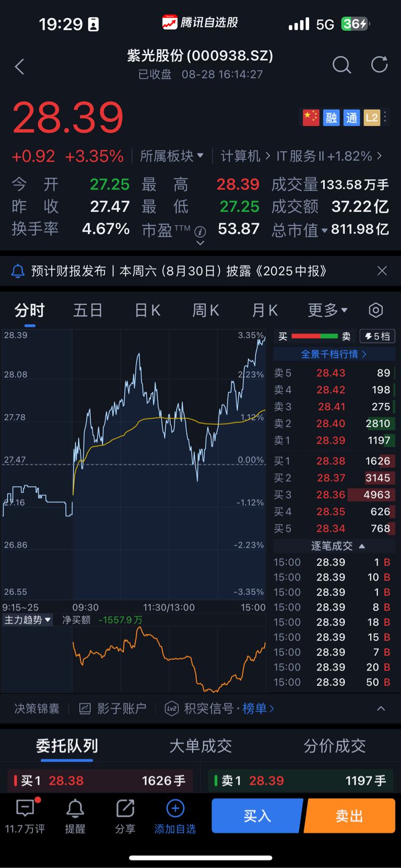
Task: Tap the 卖5 28.43 order row
Action: pyautogui.click(x=335, y=373)
